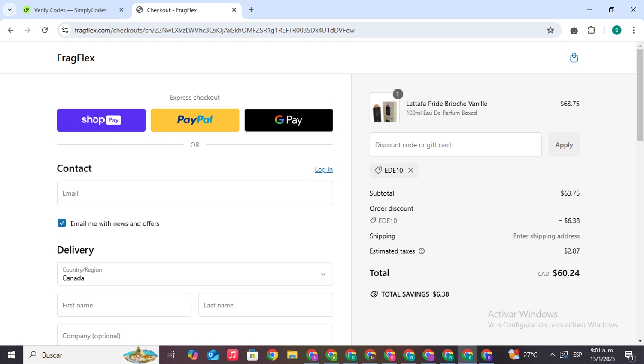The image size is (644, 364).
Task: Bookmark this page with the star icon
Action: 550,30
